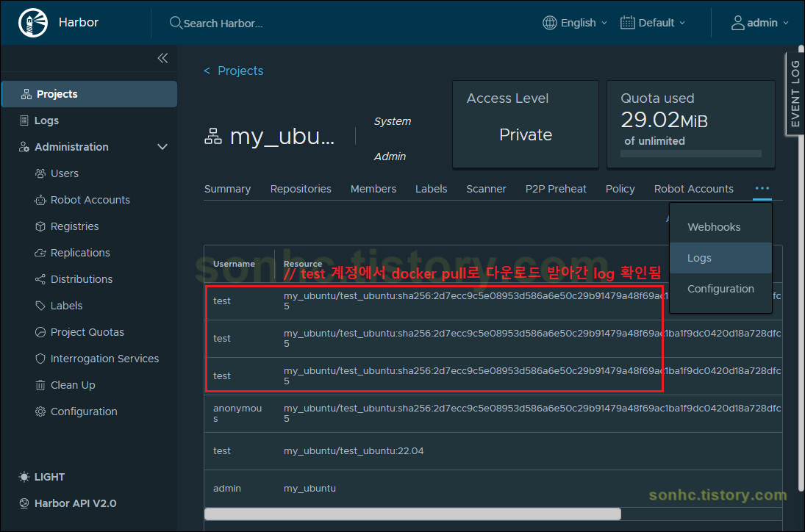
Task: Open the three-dot more tabs menu
Action: click(762, 189)
